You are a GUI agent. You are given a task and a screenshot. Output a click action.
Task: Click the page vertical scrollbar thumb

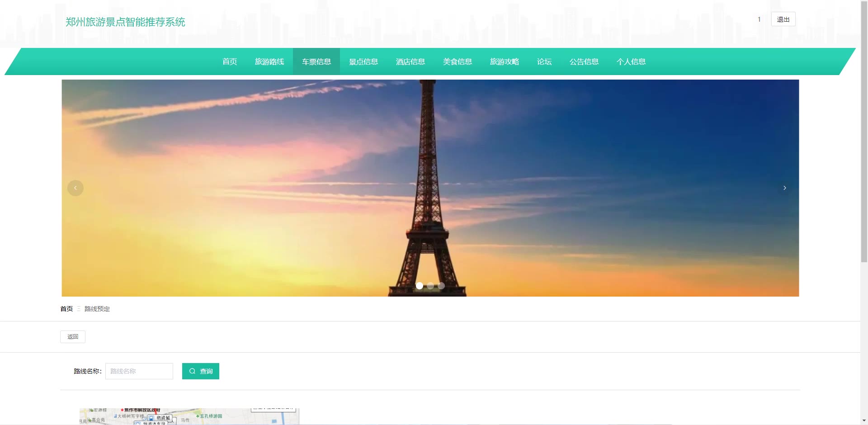click(x=864, y=131)
